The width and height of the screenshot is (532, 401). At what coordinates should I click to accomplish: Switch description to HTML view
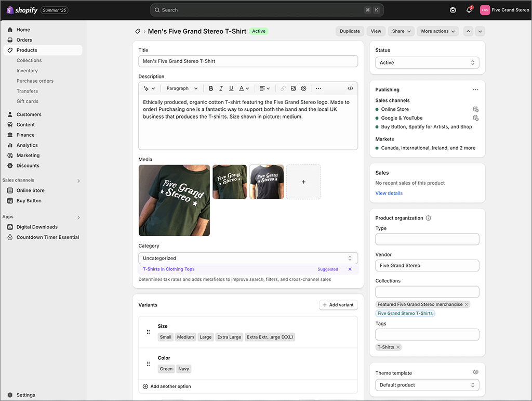coord(351,88)
